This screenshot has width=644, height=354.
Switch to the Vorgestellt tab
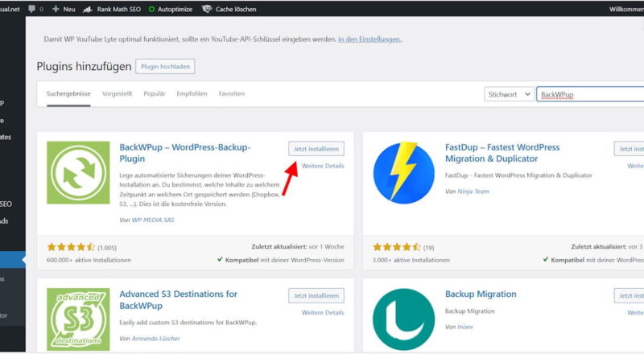(117, 93)
